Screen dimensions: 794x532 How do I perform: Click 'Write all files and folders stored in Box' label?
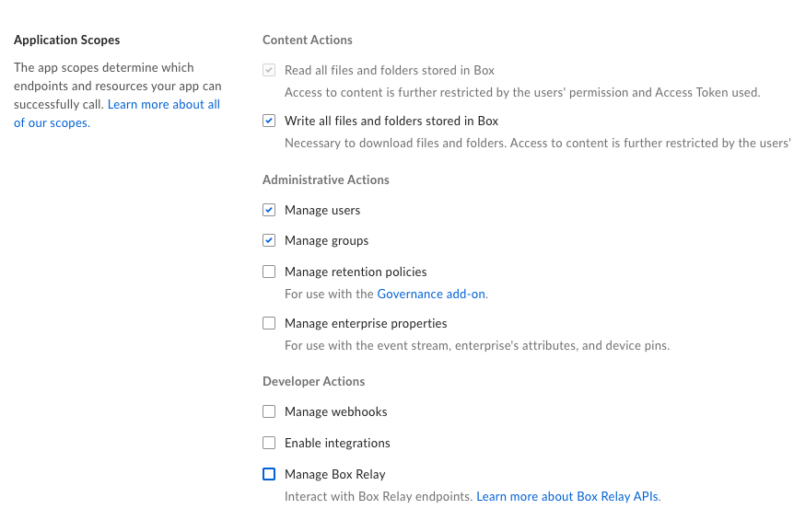pos(391,121)
